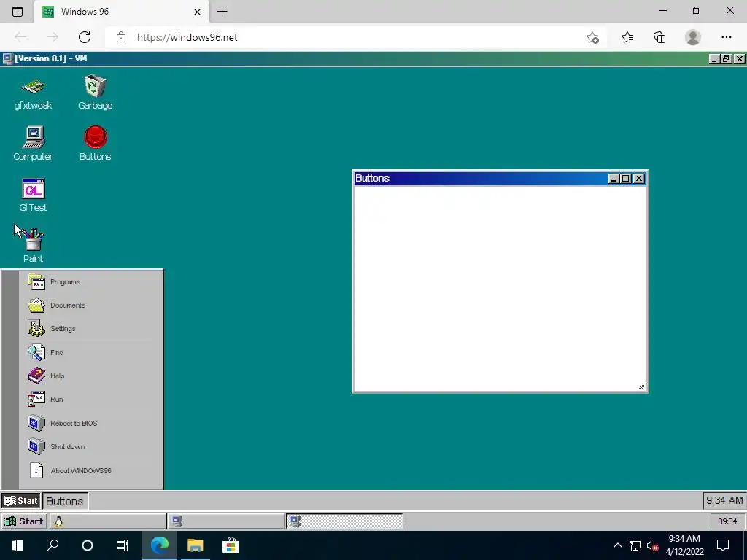This screenshot has width=747, height=560.
Task: Close the Buttons window
Action: tap(639, 179)
